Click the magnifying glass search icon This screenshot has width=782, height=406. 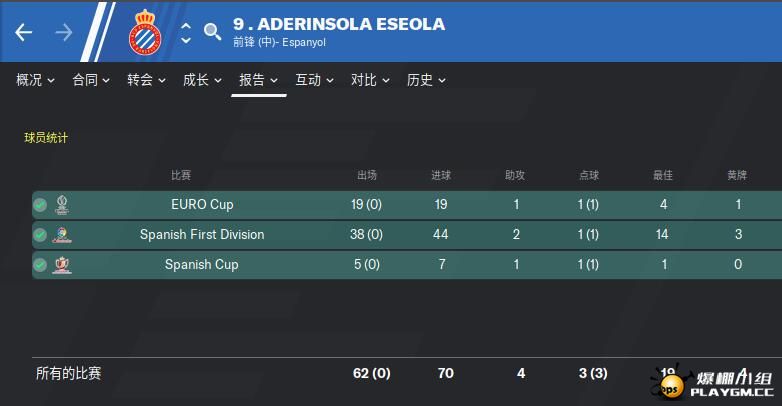[212, 31]
